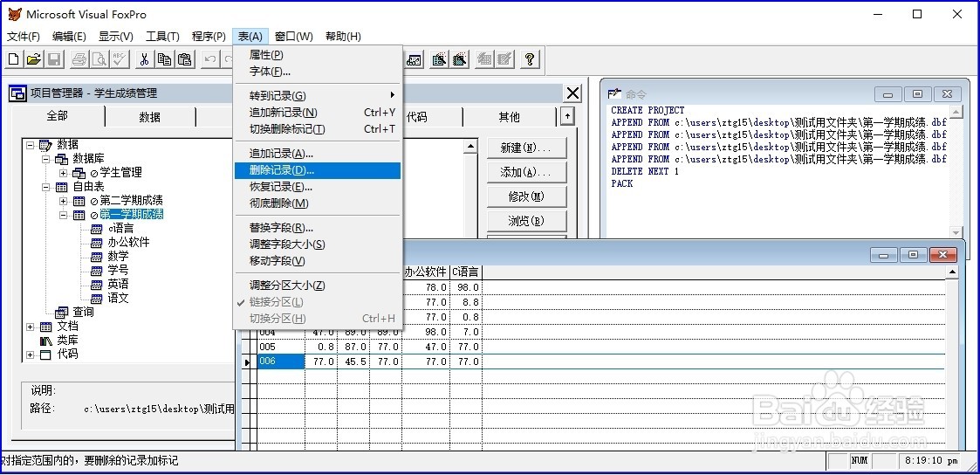Click the Visual FoxPro fox title icon
The height and width of the screenshot is (475, 980).
14,14
